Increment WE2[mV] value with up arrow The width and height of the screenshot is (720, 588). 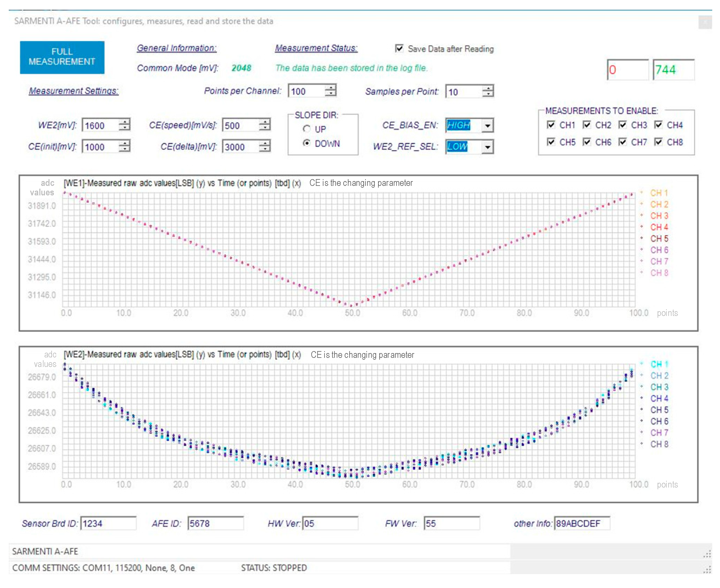click(125, 122)
